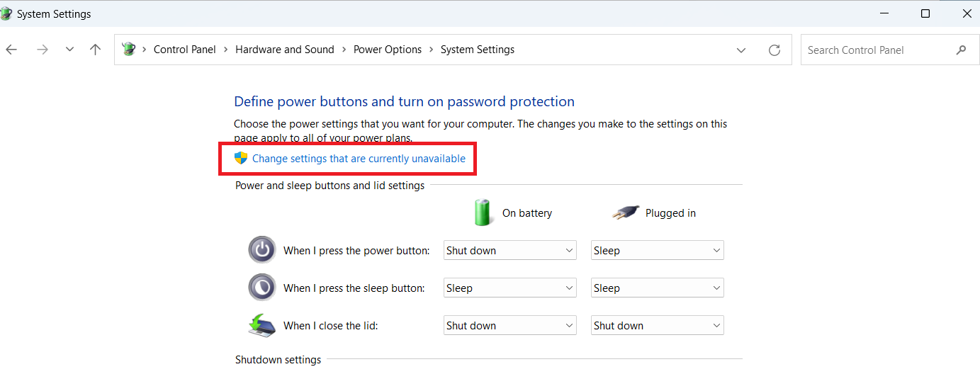Click 'When I press the power button:' label
Image resolution: width=980 pixels, height=374 pixels.
tap(356, 251)
